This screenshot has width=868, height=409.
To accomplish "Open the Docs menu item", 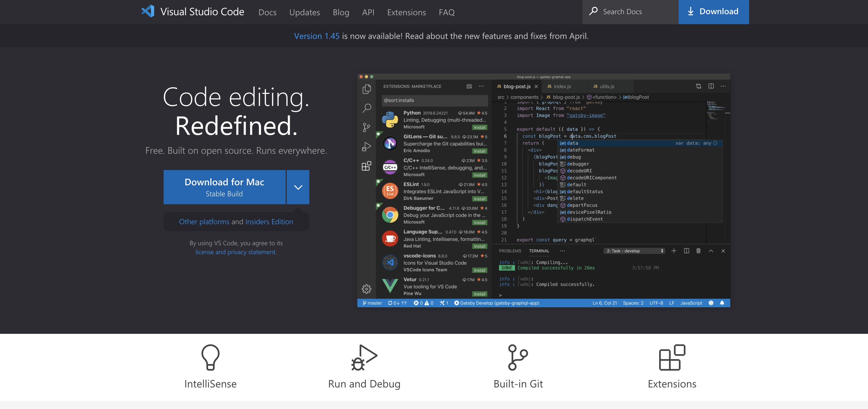I will point(267,12).
